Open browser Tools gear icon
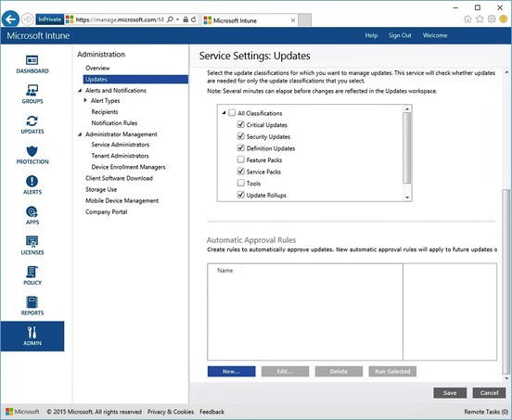 point(492,19)
